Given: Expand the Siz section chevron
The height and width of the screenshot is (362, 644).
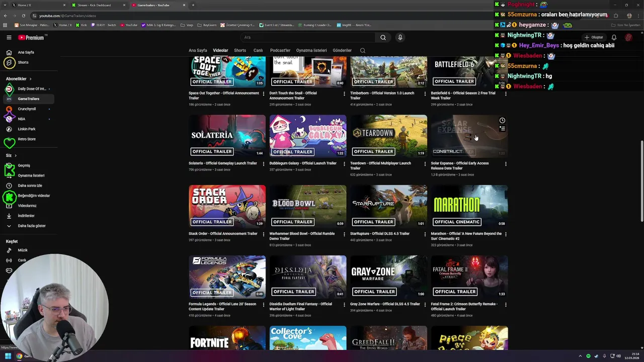Looking at the screenshot, I should [x=16, y=155].
